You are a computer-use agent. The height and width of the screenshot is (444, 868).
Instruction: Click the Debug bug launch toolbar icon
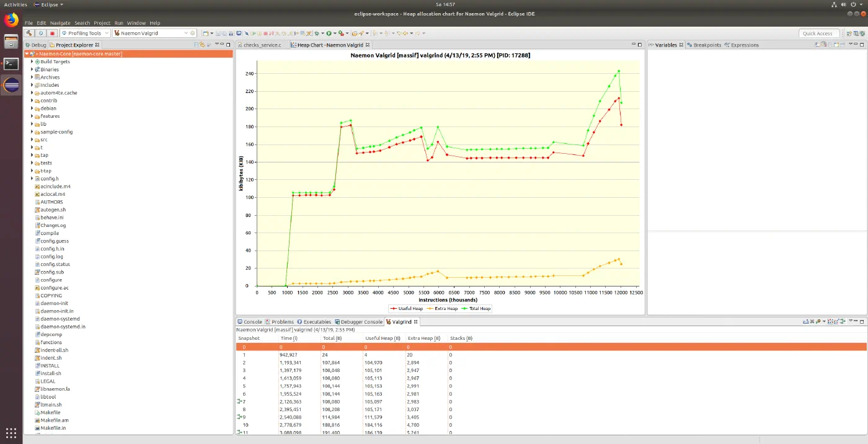(x=317, y=33)
